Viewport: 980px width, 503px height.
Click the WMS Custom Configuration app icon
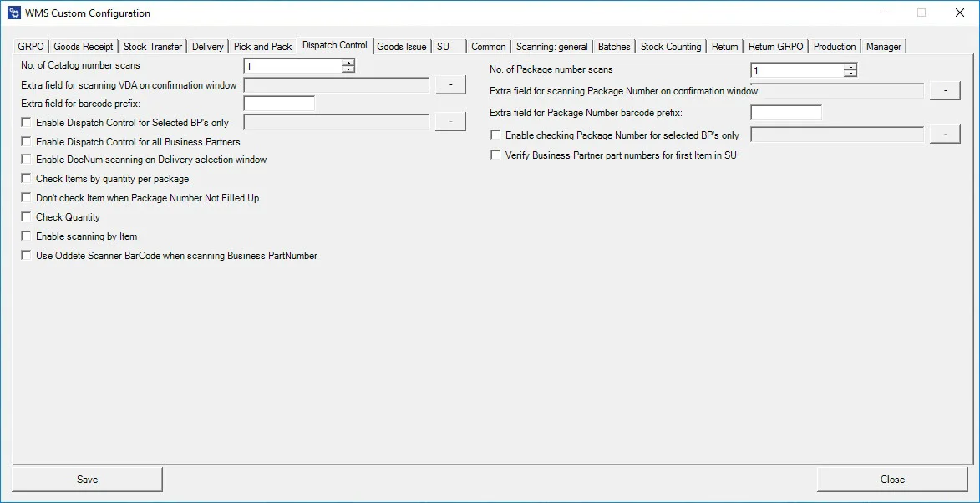click(x=14, y=13)
